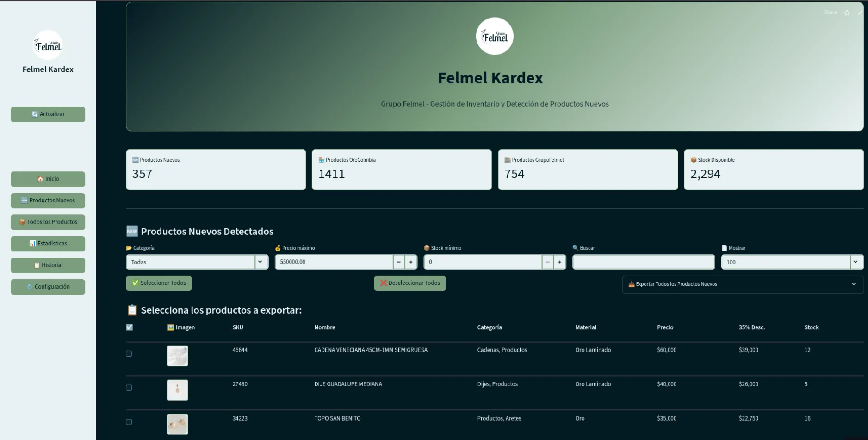Click product name DIJE GUADALUPE MEDIANA
868x440 pixels.
tap(348, 384)
